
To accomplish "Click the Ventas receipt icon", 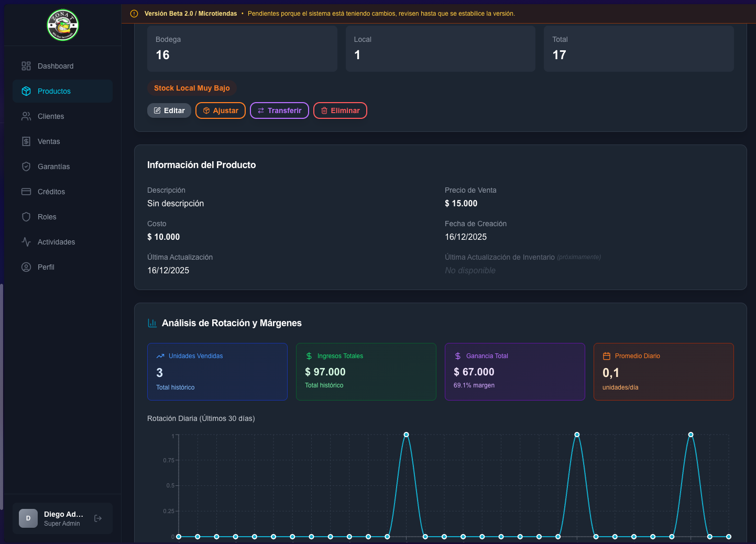I will tap(26, 141).
